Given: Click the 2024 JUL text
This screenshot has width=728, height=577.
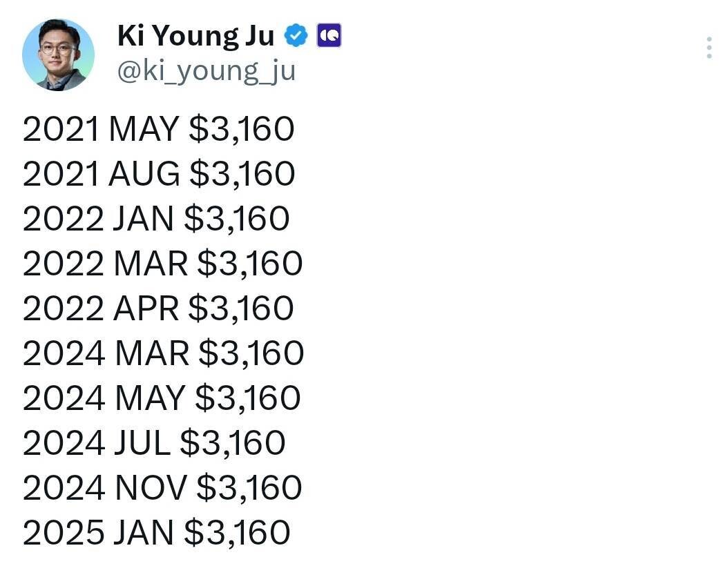Looking at the screenshot, I should click(x=96, y=444).
